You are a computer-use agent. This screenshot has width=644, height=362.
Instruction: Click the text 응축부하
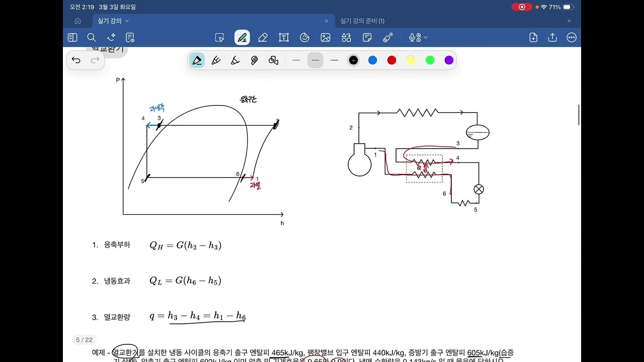tap(117, 245)
